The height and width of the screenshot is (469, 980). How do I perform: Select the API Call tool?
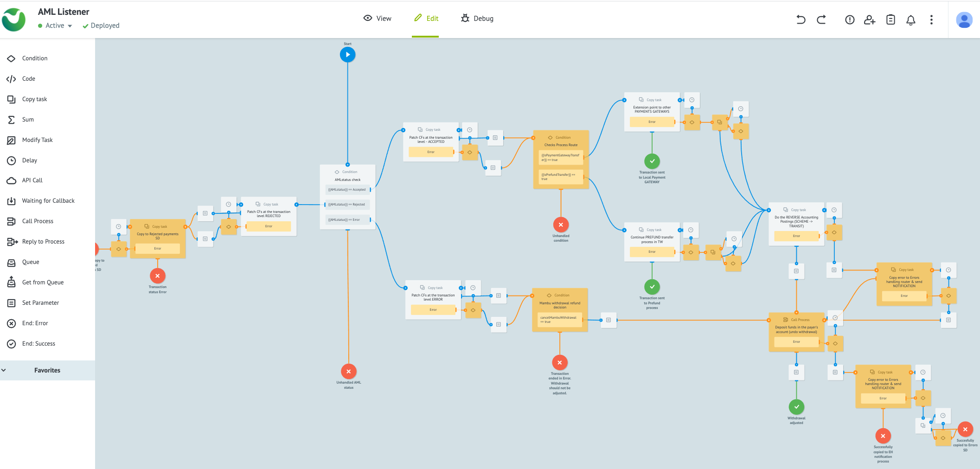click(x=32, y=180)
